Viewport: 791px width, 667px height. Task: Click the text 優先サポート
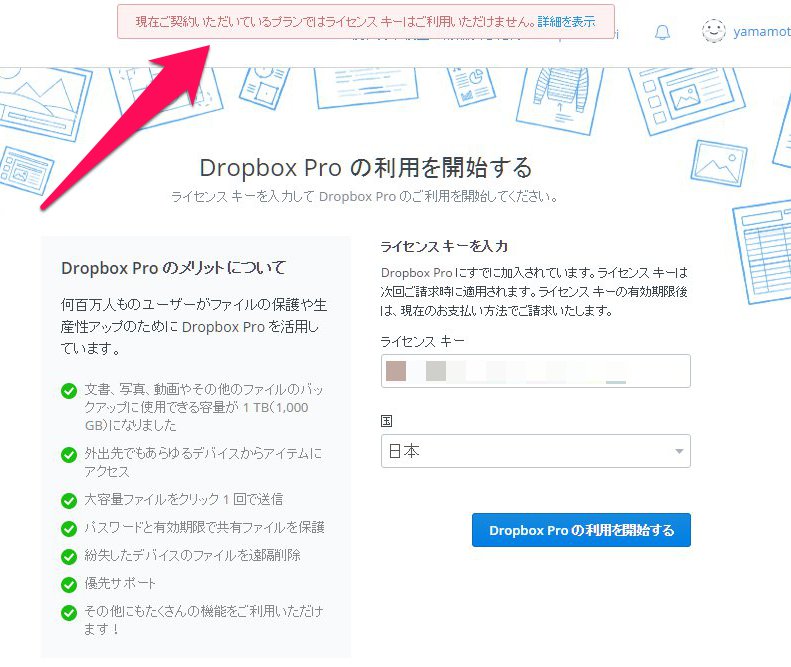(x=120, y=583)
